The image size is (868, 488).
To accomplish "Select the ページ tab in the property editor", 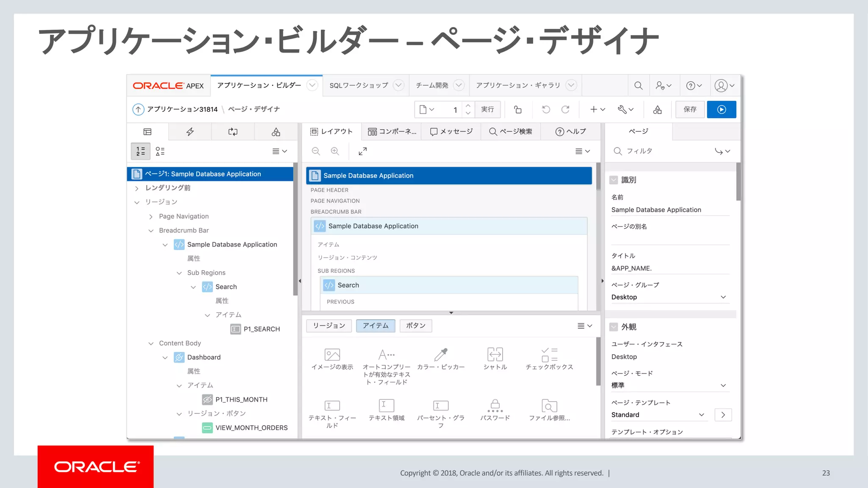I will tap(638, 132).
